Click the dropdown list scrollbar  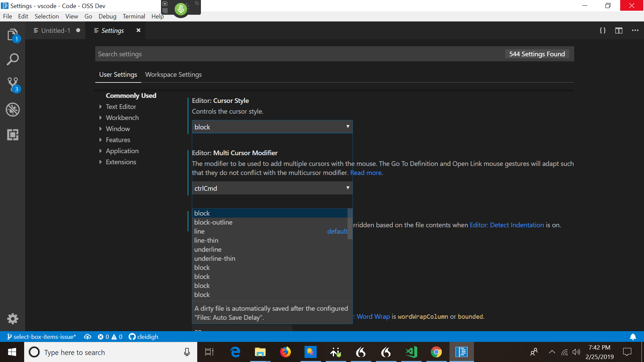(350, 224)
